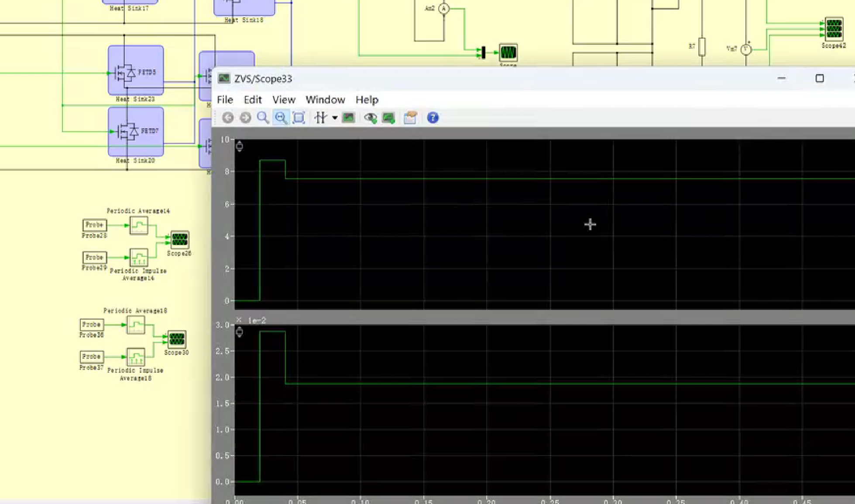The width and height of the screenshot is (855, 504).
Task: Select the zoom magnifier tool
Action: (x=263, y=118)
